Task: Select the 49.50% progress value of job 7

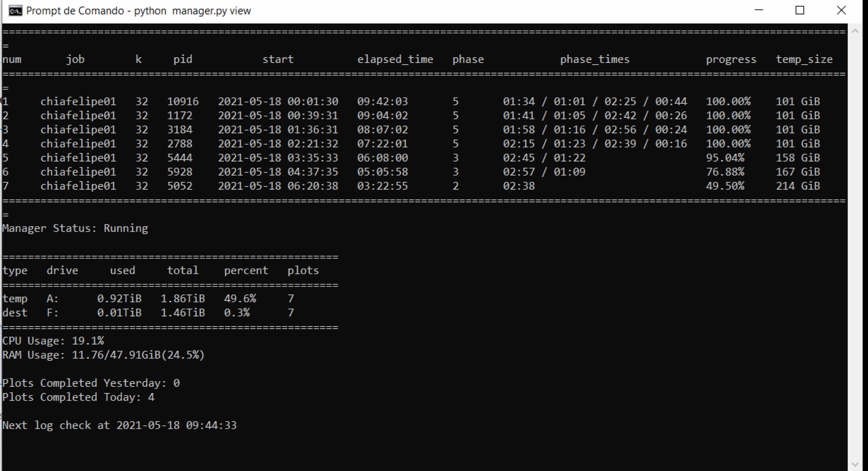Action: tap(725, 186)
